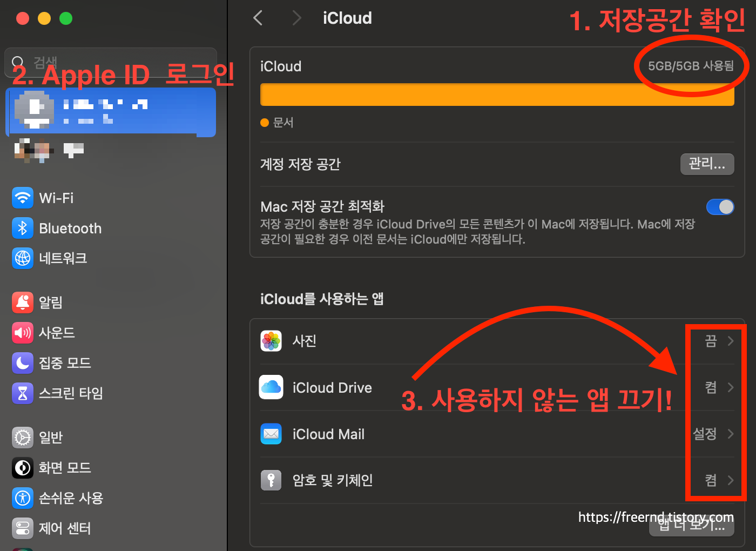This screenshot has width=756, height=551.
Task: Click the iCloud를 사용하는 앱 heading
Action: (x=322, y=299)
